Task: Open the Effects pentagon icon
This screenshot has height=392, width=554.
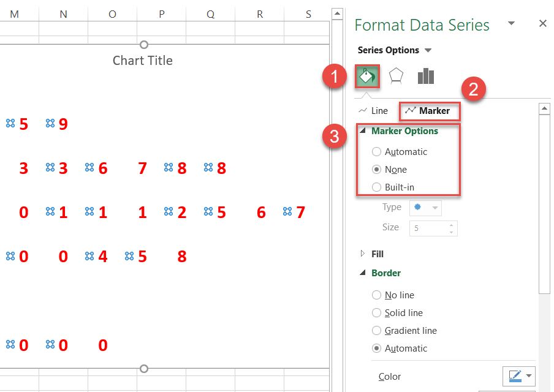Action: (396, 75)
